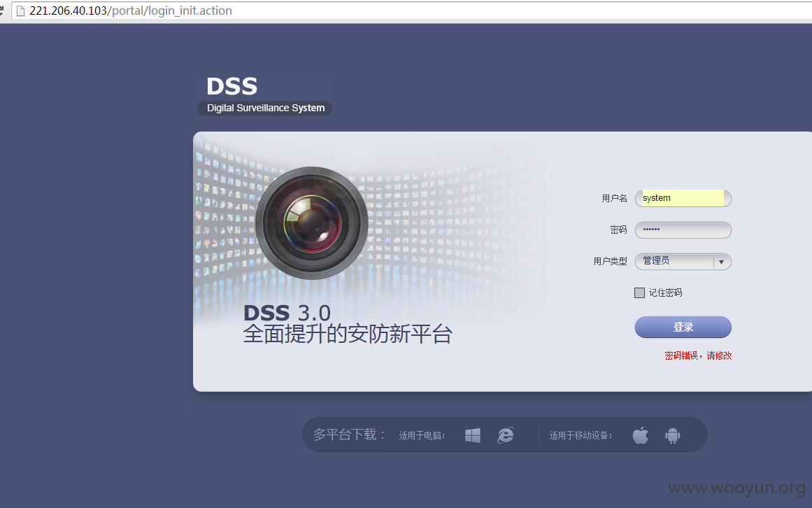Click the 用户类型 field label
Viewport: 812px width, 508px height.
point(610,262)
